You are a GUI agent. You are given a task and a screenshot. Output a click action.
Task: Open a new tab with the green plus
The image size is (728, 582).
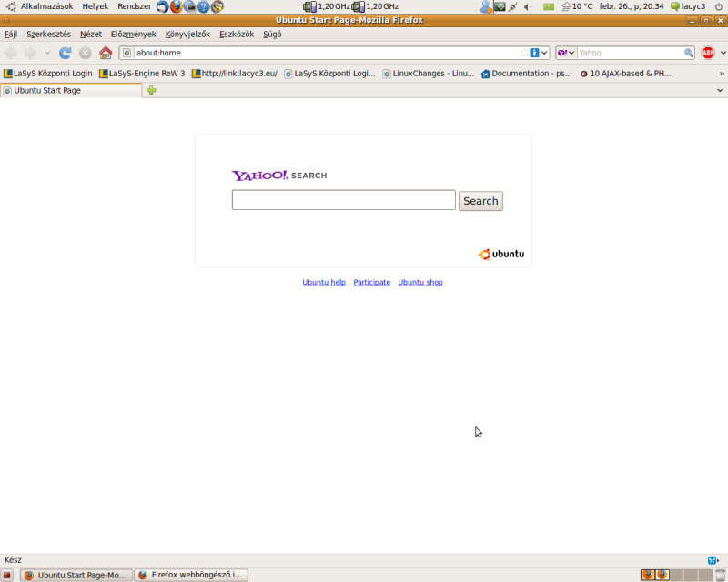pyautogui.click(x=151, y=91)
